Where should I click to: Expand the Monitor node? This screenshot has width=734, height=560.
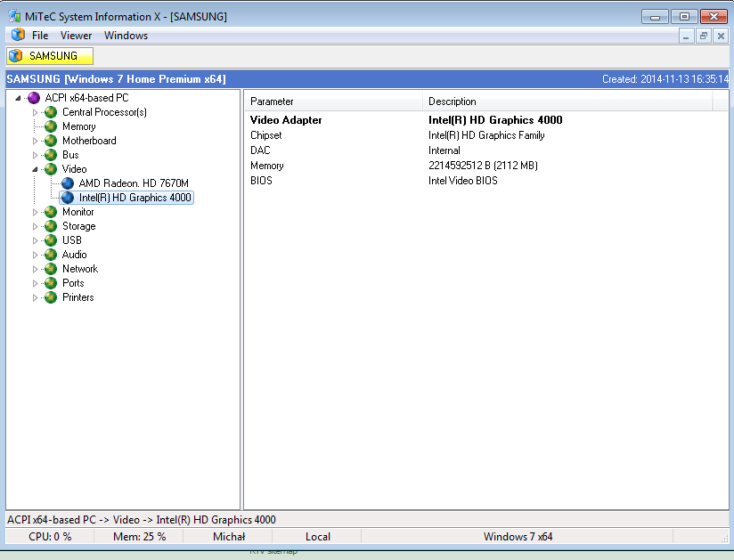pyautogui.click(x=35, y=212)
